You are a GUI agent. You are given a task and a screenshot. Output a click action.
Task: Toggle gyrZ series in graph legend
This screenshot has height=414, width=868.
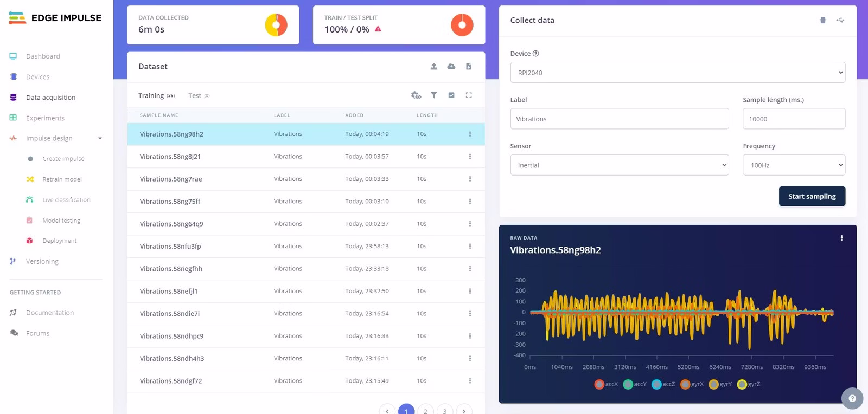[749, 384]
